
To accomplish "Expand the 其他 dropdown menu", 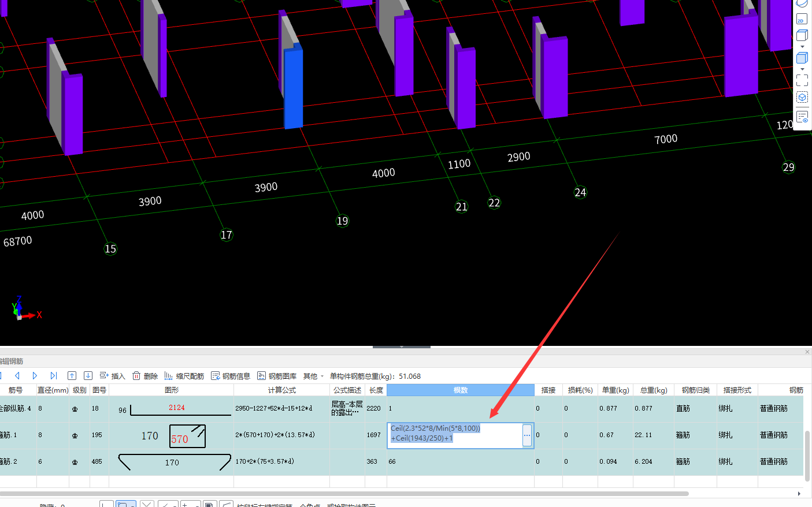I will click(313, 376).
